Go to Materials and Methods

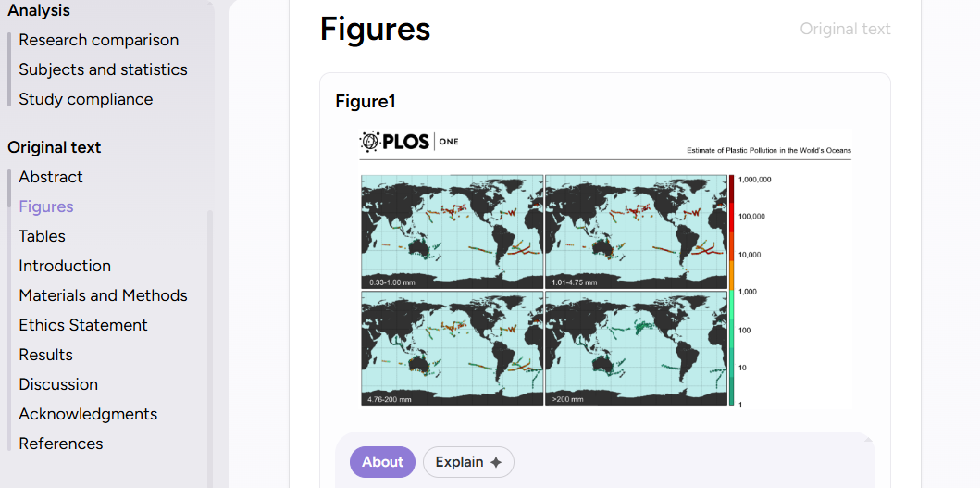point(103,295)
